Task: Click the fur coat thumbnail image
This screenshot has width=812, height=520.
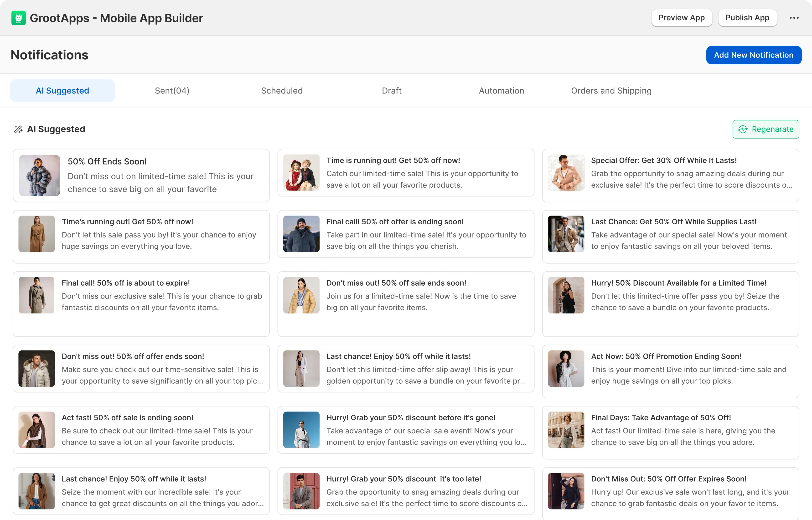Action: (x=40, y=175)
